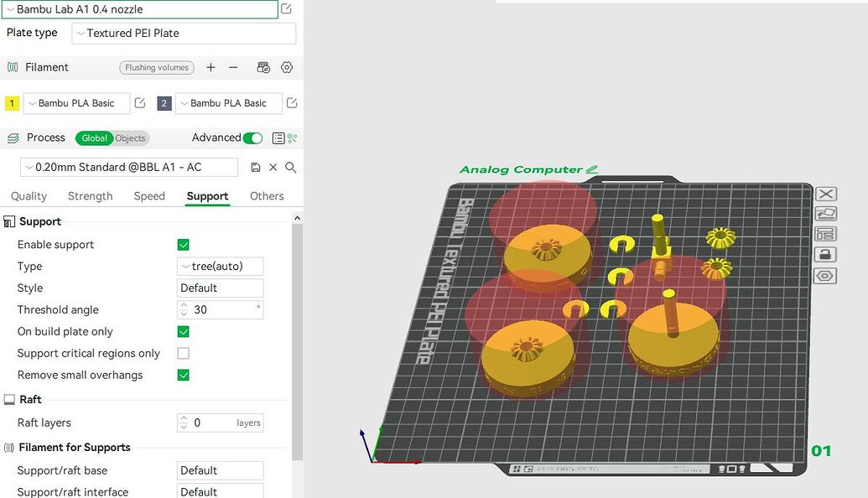Click the Support section header icon
868x498 pixels.
pos(9,222)
